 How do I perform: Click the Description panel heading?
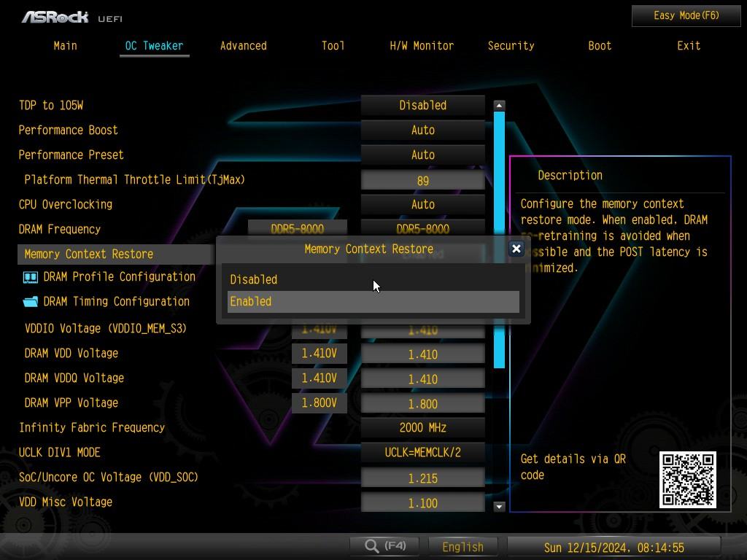click(x=570, y=175)
